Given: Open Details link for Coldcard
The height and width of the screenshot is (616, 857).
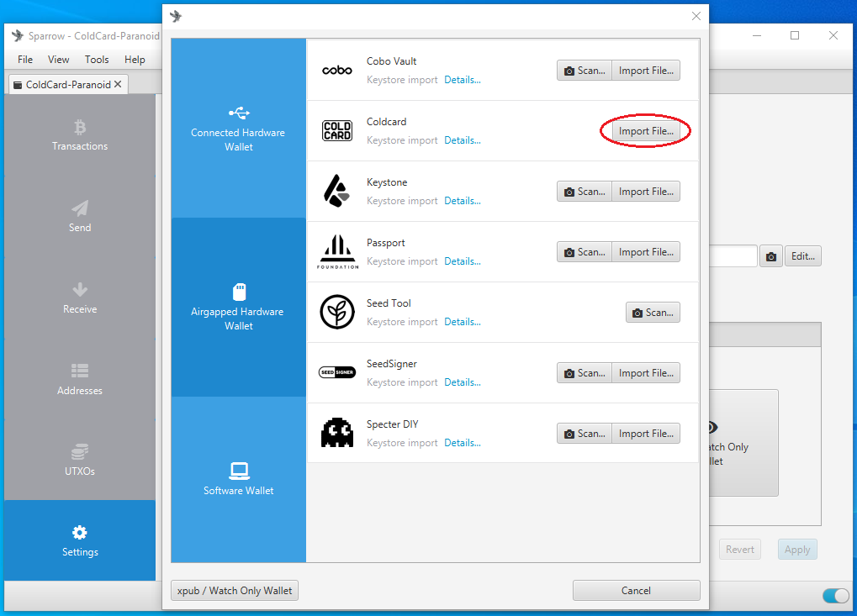Looking at the screenshot, I should point(463,140).
